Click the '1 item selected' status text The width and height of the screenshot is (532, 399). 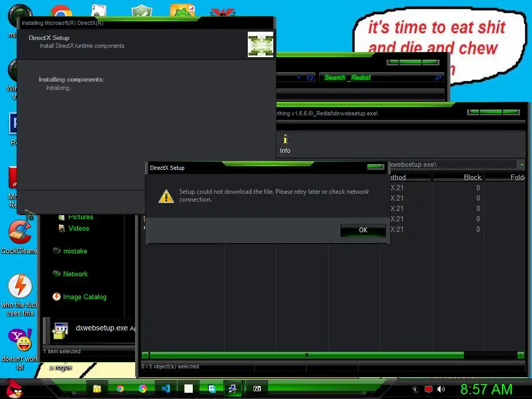tap(62, 352)
